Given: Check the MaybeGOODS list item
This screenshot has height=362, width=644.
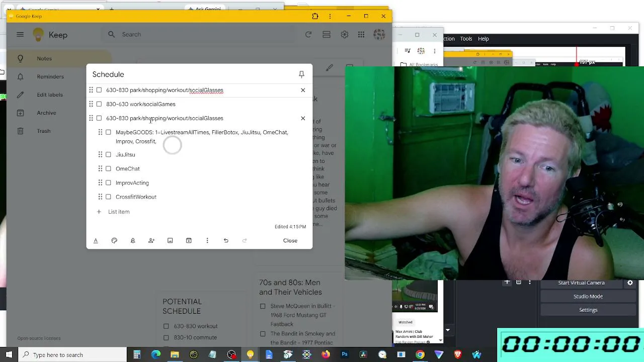Looking at the screenshot, I should [108, 132].
